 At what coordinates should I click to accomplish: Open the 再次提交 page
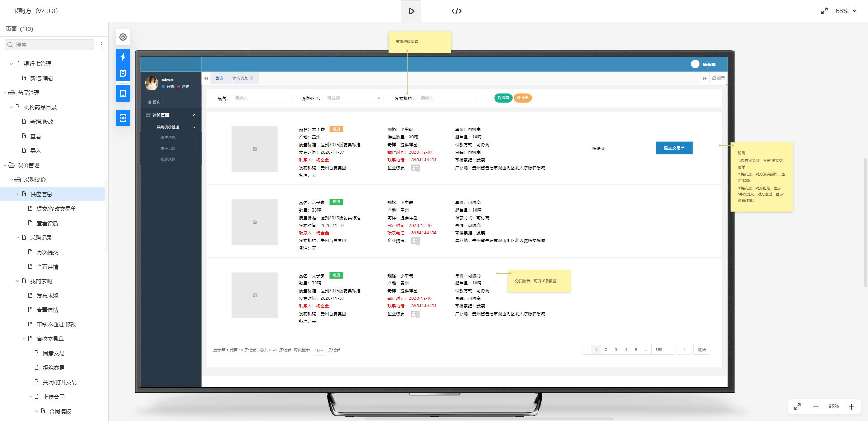(x=47, y=252)
